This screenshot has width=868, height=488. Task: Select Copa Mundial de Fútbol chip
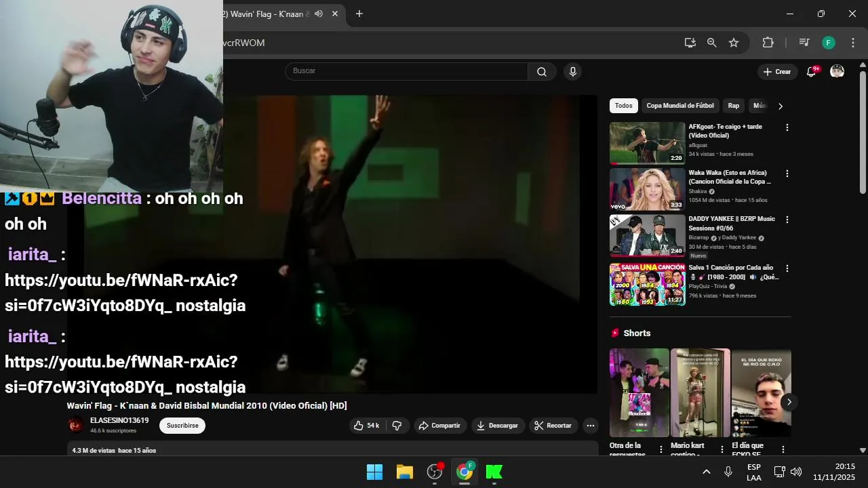click(680, 106)
